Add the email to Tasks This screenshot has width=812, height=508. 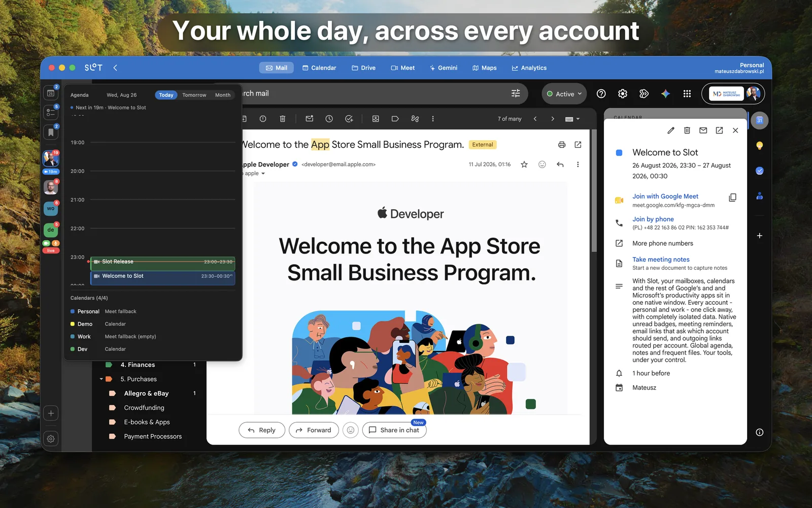tap(349, 119)
